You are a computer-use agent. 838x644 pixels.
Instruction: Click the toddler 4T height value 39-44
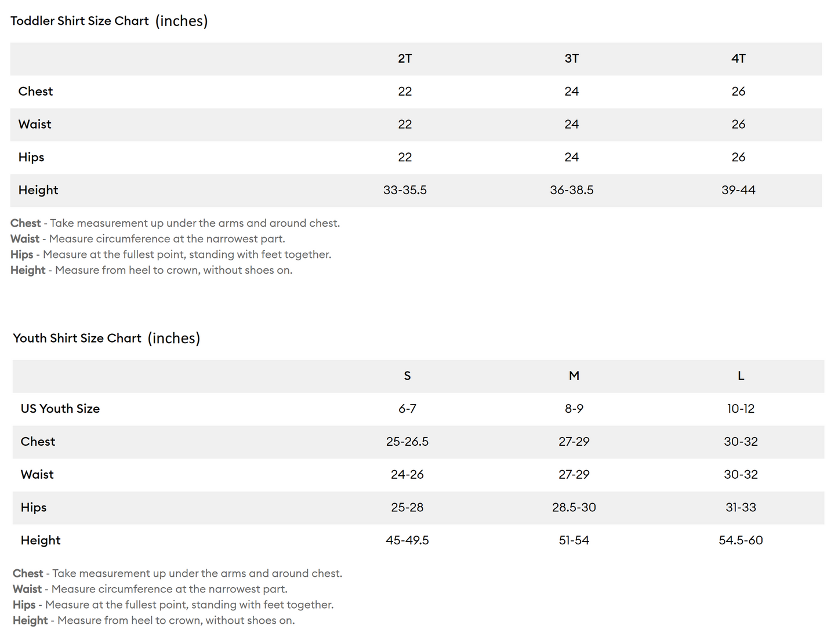click(x=738, y=190)
